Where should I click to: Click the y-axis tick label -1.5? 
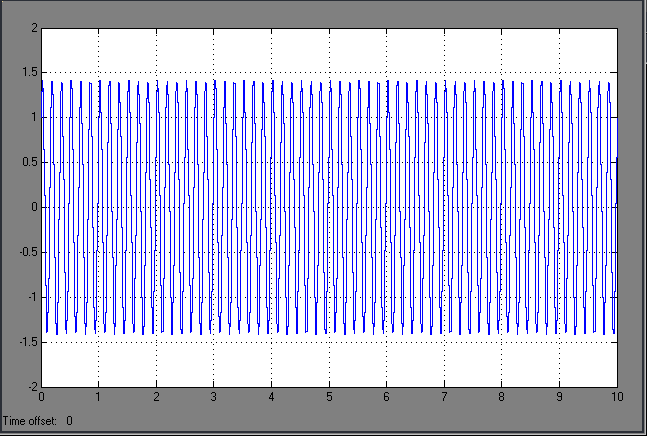(28, 342)
